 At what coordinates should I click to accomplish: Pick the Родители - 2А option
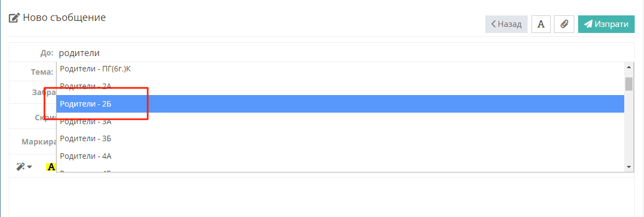(340, 86)
